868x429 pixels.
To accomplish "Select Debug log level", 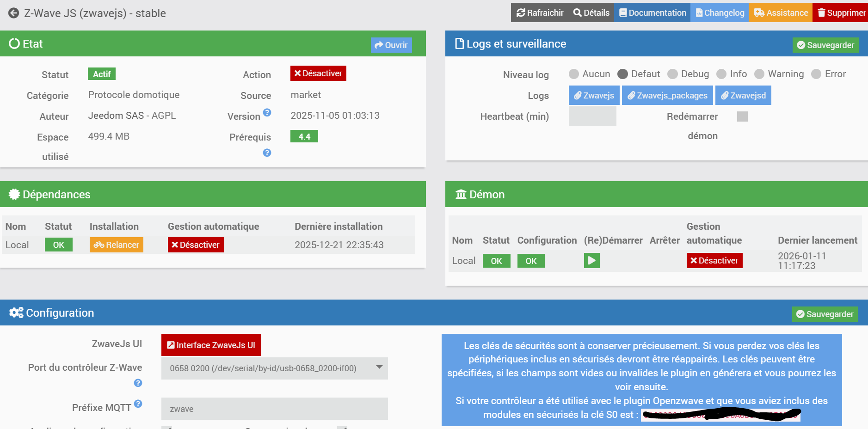I will click(673, 74).
